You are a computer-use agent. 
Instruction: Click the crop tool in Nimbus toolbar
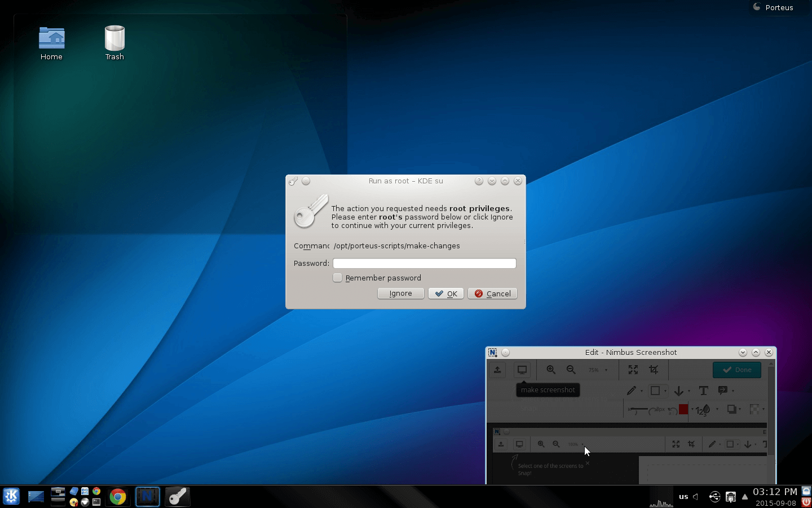(654, 370)
